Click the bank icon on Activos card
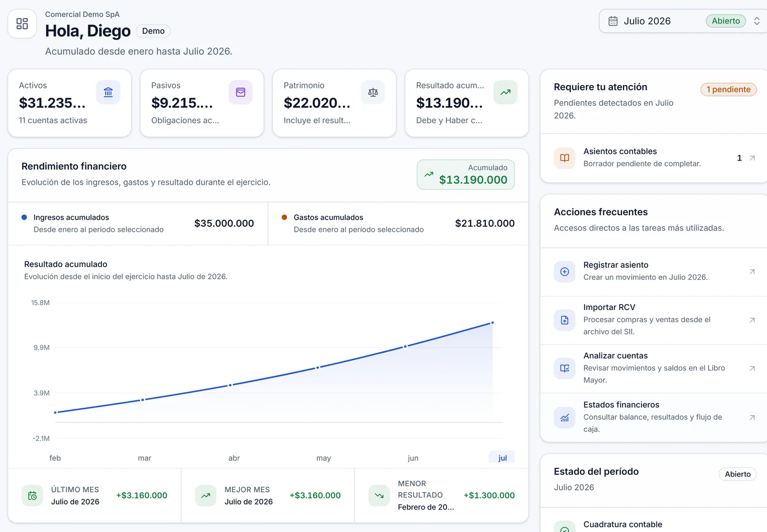Viewport: 767px width, 532px height. pyautogui.click(x=108, y=93)
